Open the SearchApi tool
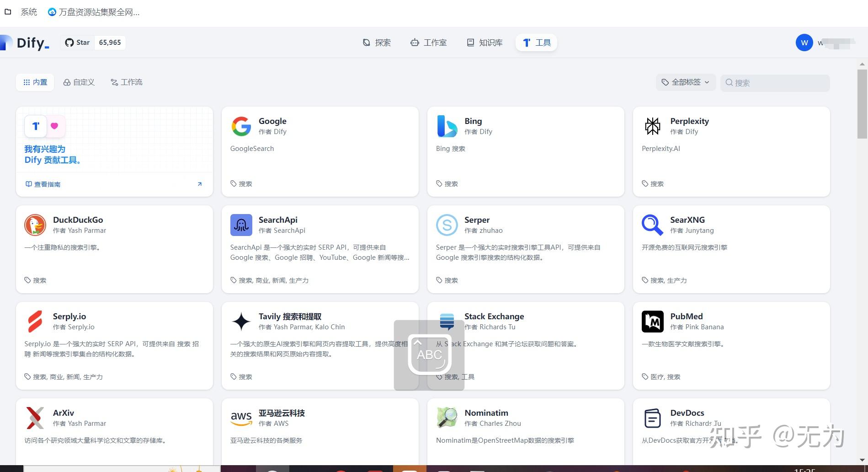Image resolution: width=868 pixels, height=472 pixels. click(241, 225)
